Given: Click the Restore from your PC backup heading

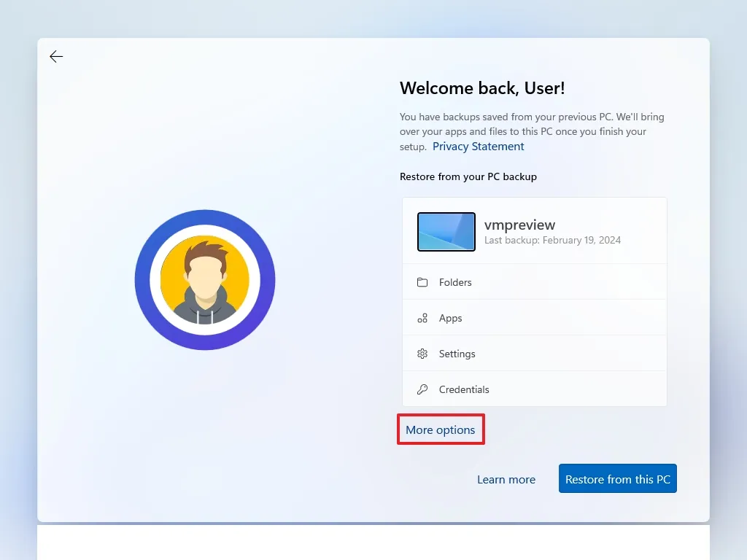Looking at the screenshot, I should [x=468, y=176].
